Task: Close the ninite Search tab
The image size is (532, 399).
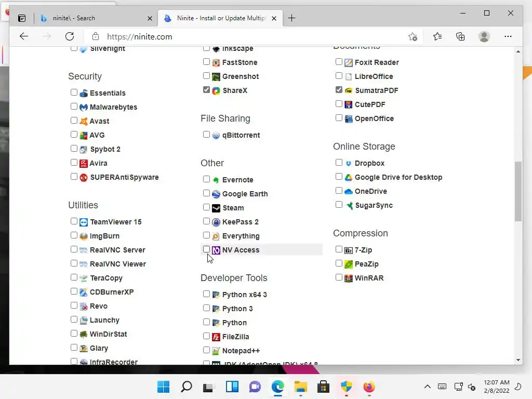Action: 150,18
